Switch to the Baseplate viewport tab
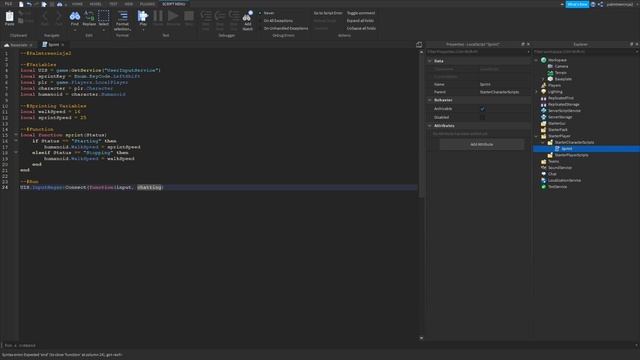The width and height of the screenshot is (640, 360). (x=18, y=44)
